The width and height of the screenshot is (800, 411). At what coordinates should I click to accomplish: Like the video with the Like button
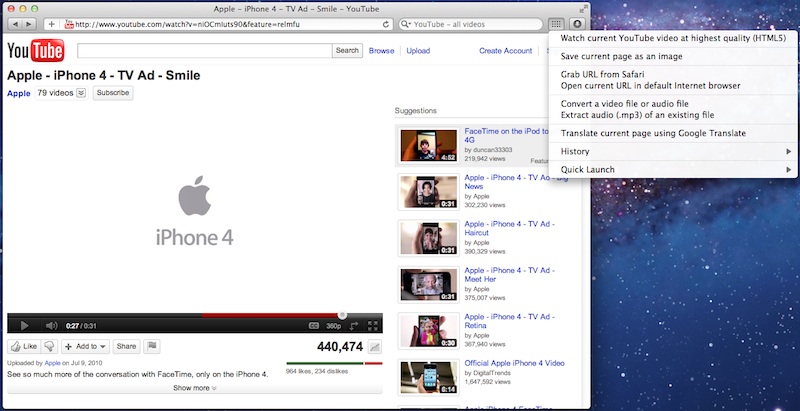[24, 346]
